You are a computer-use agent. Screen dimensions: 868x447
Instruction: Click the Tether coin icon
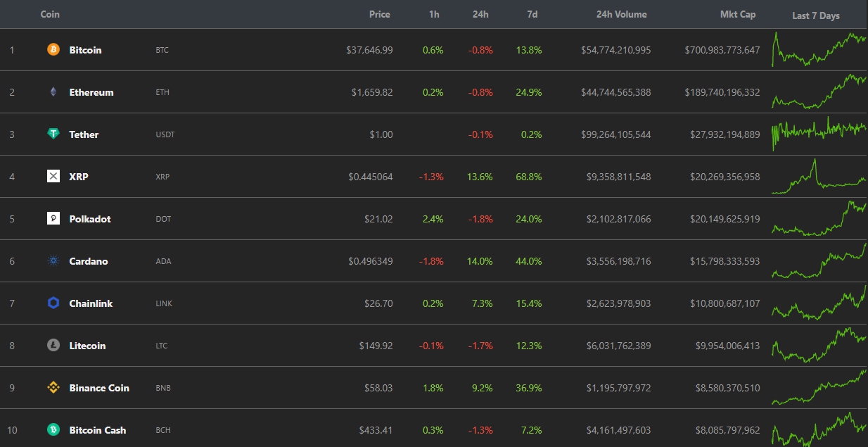53,134
